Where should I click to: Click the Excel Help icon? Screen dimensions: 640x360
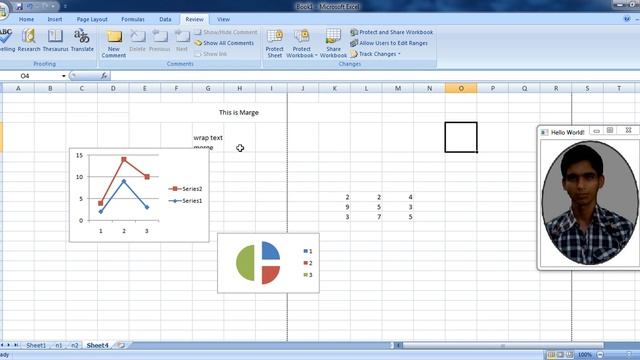click(x=627, y=19)
